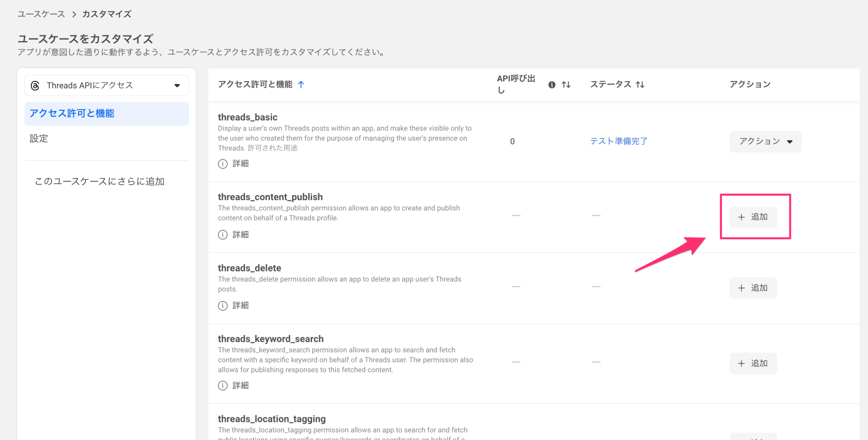Click info icon under threads_keyword_search
The height and width of the screenshot is (440, 868).
223,385
